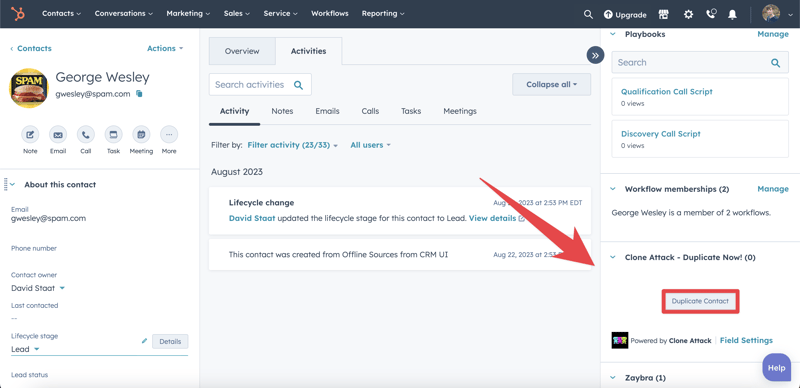Image resolution: width=800 pixels, height=388 pixels.
Task: Open the search magnifier in top bar
Action: point(588,14)
